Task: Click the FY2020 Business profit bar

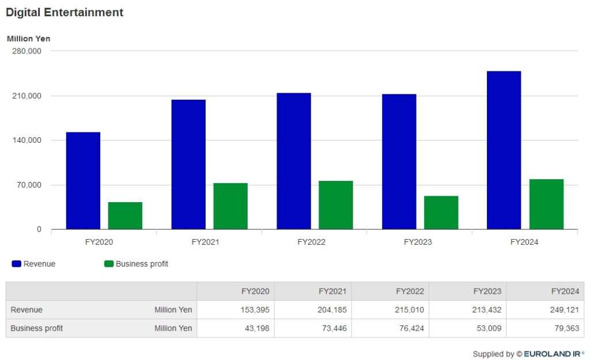Action: [x=125, y=216]
